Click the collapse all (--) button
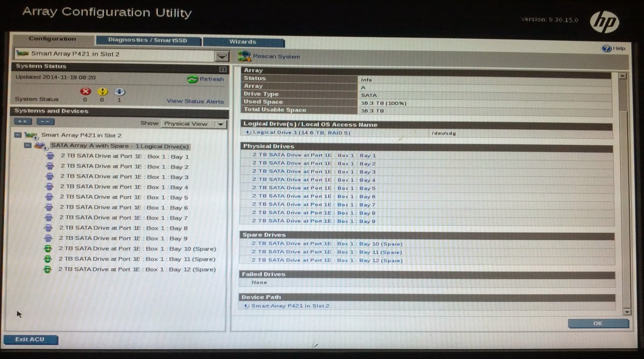Screen dimensions: 644x359 45,121
